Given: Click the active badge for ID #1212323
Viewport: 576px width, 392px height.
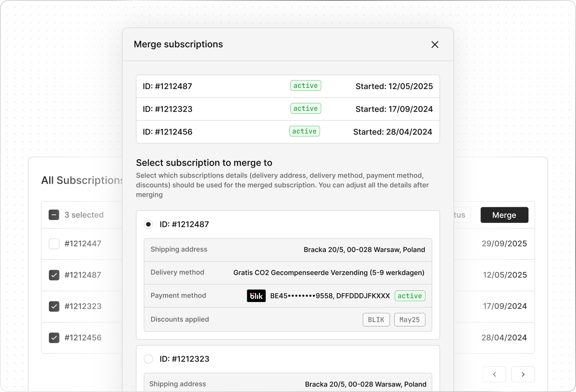Looking at the screenshot, I should tap(306, 108).
